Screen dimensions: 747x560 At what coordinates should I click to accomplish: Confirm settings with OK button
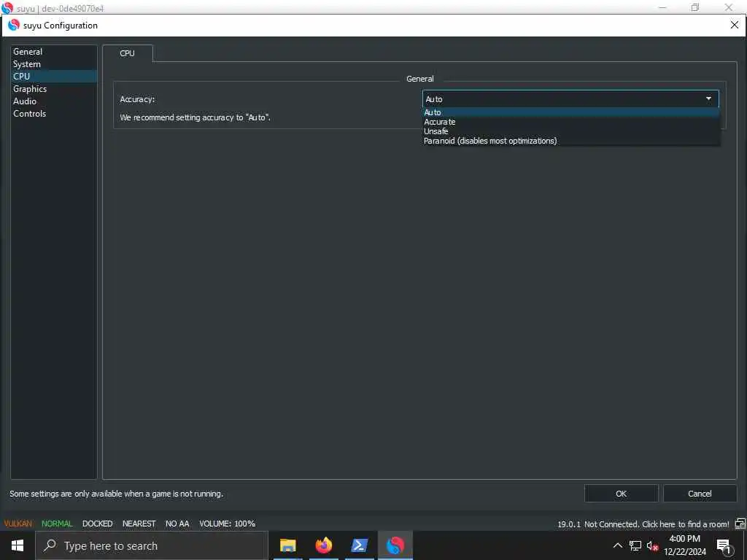622,494
